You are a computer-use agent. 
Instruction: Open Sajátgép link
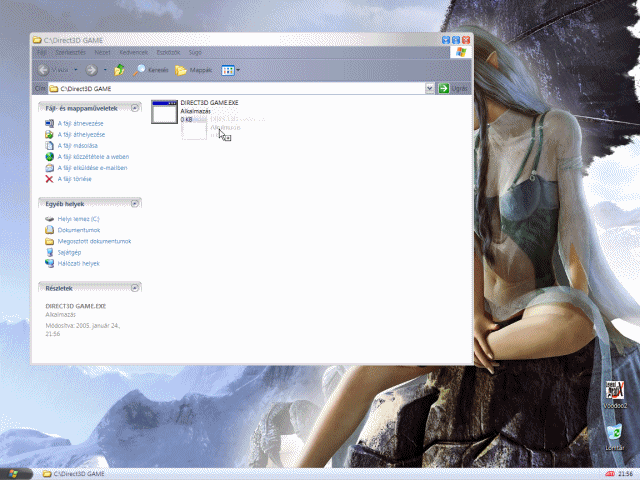coord(69,252)
